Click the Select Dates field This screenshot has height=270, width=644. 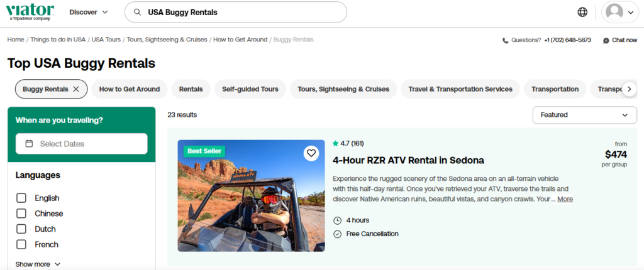point(81,144)
